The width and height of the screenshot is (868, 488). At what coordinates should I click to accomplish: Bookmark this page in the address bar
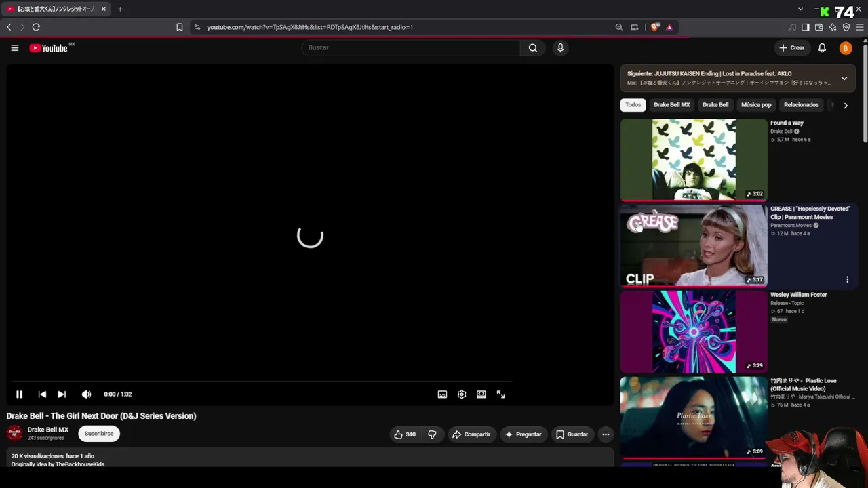[x=180, y=27]
